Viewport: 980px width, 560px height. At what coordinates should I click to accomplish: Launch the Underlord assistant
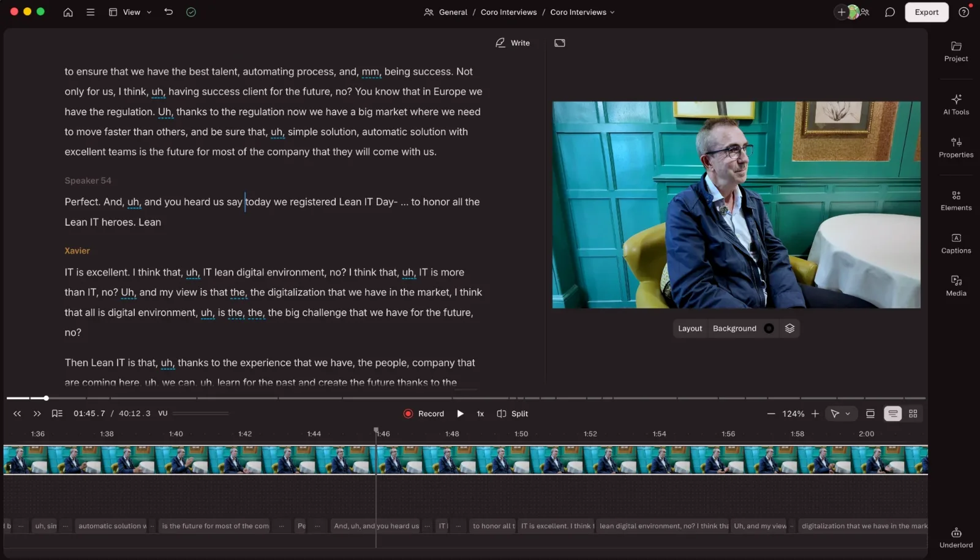click(x=956, y=537)
